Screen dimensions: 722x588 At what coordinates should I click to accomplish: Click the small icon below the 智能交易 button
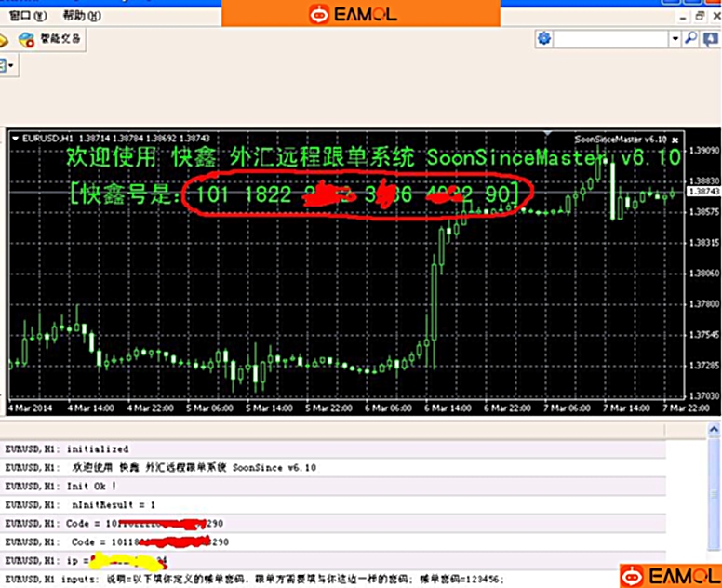(x=3, y=65)
